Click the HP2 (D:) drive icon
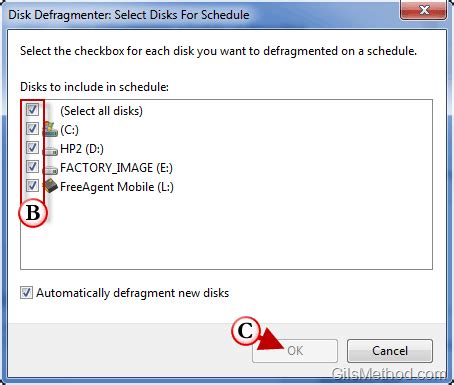The height and width of the screenshot is (385, 454). click(50, 151)
